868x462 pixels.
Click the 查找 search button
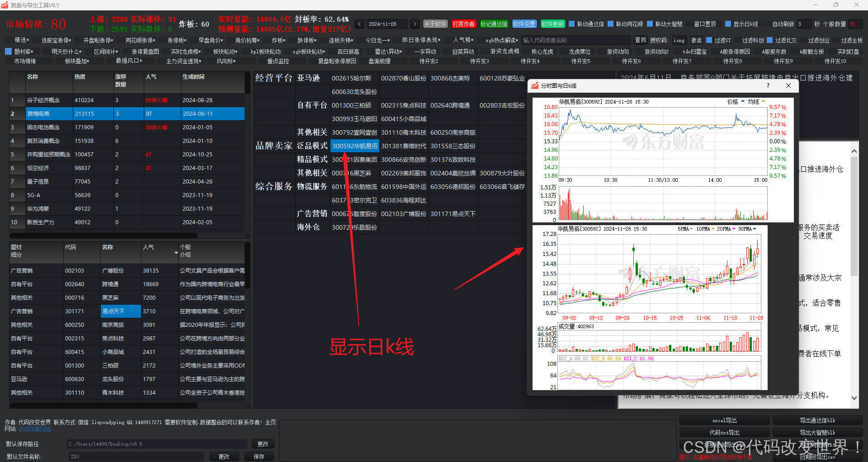[640, 40]
